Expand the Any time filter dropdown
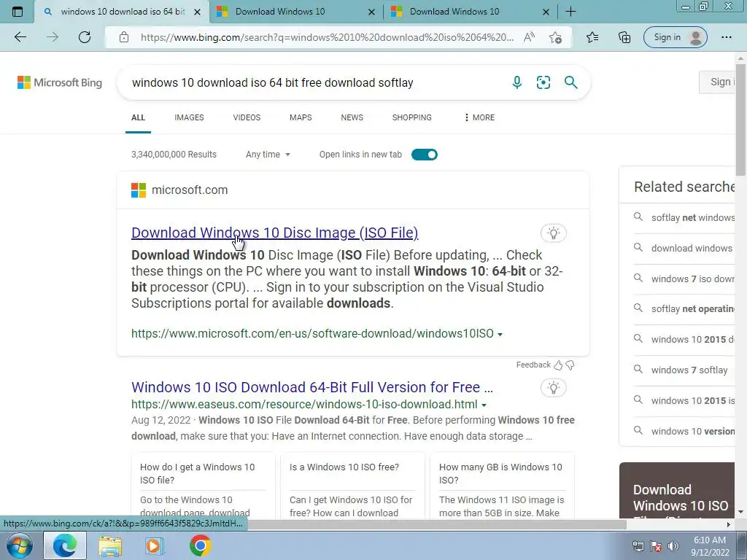 (268, 155)
